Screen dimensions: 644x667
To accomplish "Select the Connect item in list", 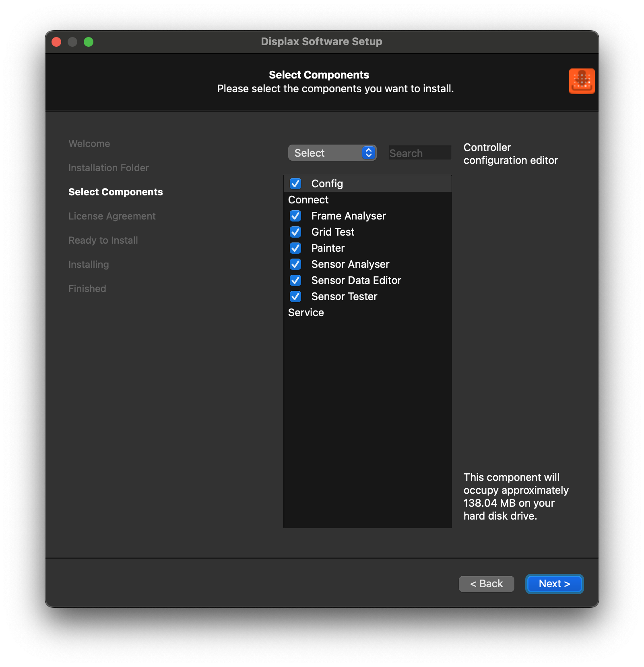I will pyautogui.click(x=308, y=200).
